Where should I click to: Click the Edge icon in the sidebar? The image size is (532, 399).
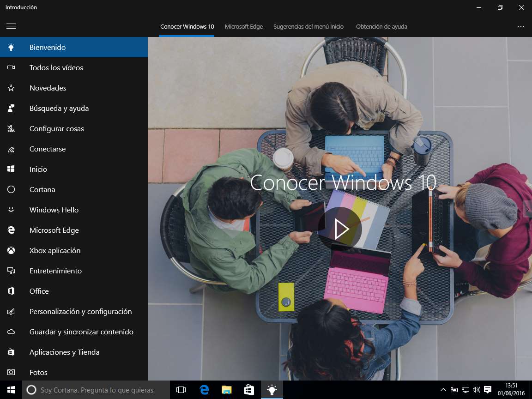pos(11,230)
